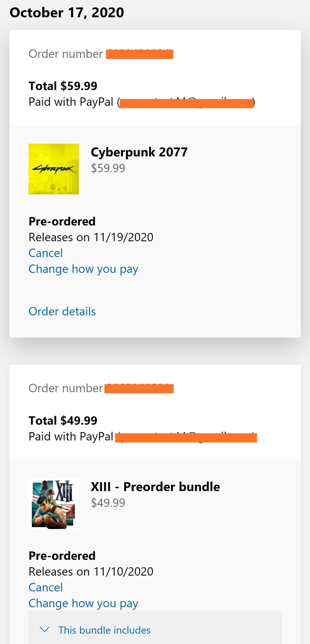Click the Releases on 11/19/2020 text
The image size is (310, 644).
point(91,237)
